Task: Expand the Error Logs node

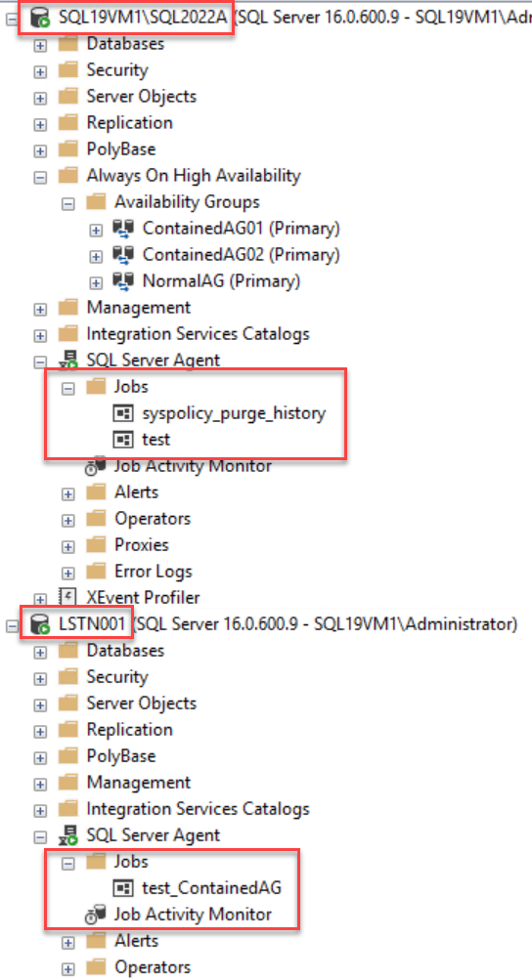Action: pos(68,574)
